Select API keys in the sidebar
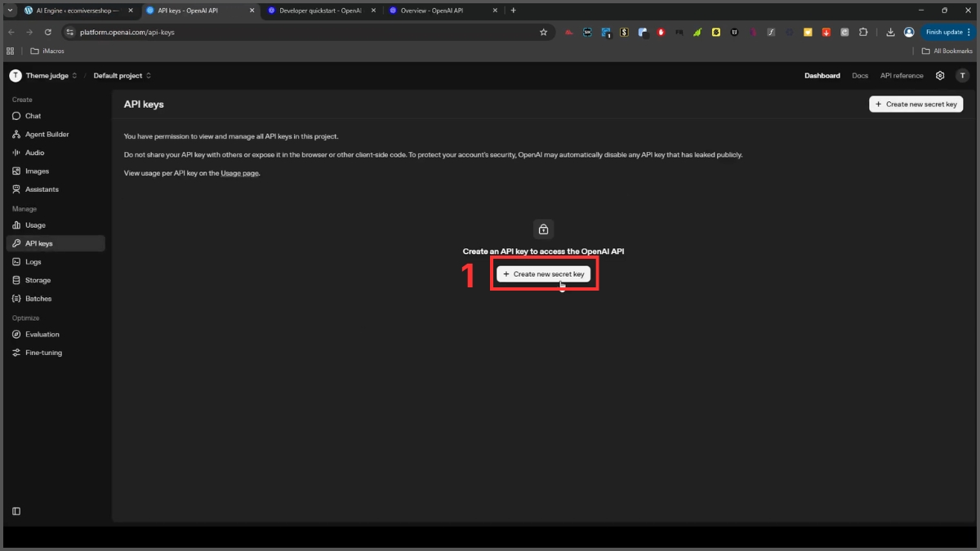 pos(55,243)
